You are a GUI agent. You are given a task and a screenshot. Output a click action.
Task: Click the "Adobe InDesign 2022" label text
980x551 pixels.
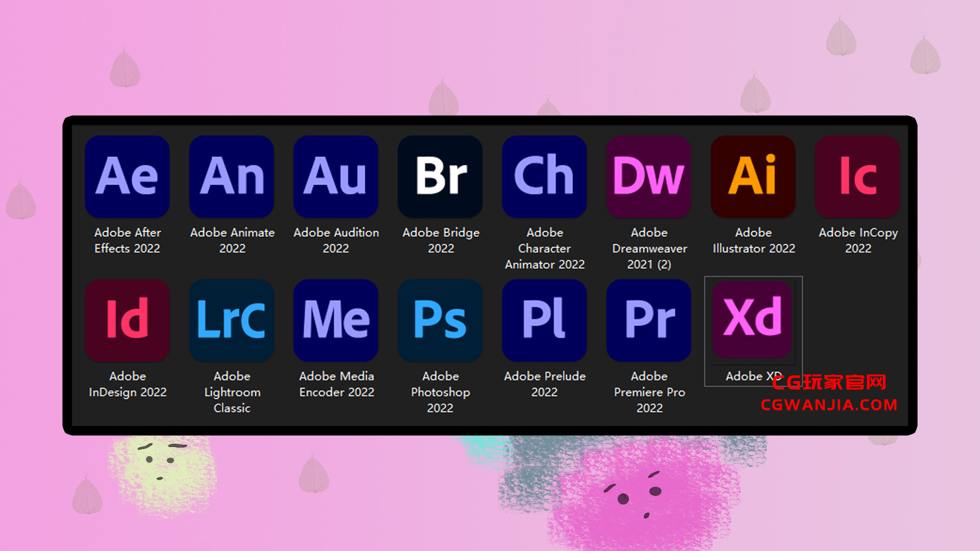click(x=128, y=384)
